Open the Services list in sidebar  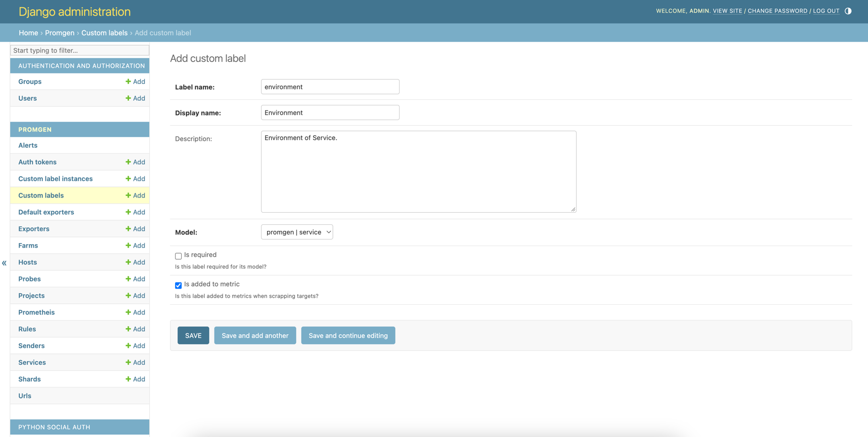pyautogui.click(x=32, y=363)
